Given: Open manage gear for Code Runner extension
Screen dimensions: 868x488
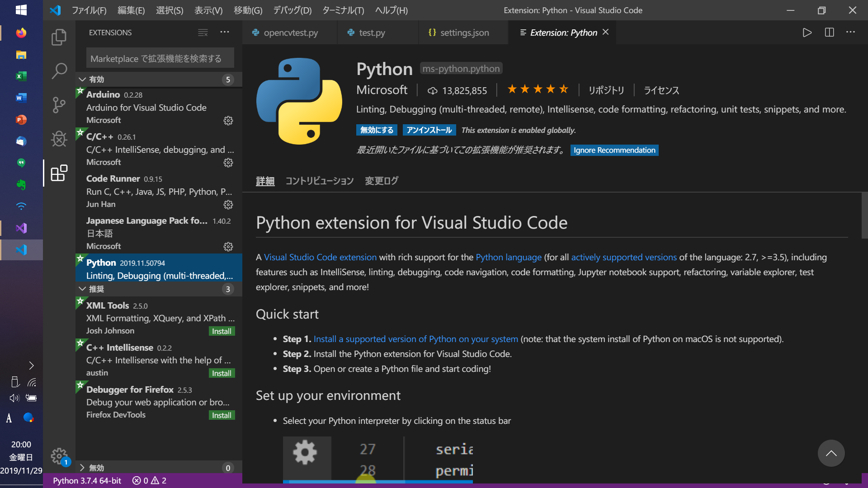Looking at the screenshot, I should pyautogui.click(x=228, y=205).
